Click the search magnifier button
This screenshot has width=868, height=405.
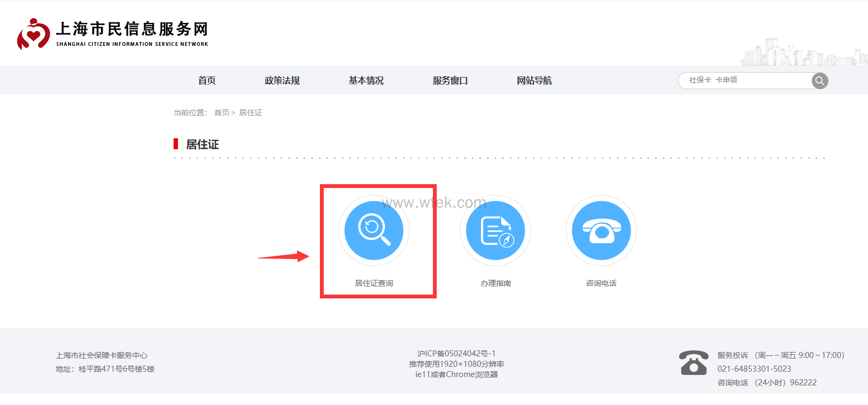coord(819,81)
